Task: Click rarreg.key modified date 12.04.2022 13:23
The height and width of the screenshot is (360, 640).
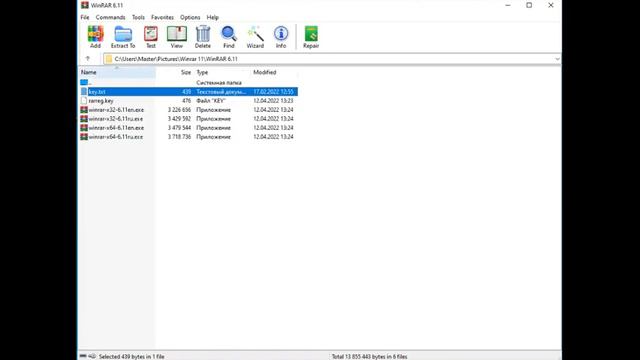Action: [273, 101]
